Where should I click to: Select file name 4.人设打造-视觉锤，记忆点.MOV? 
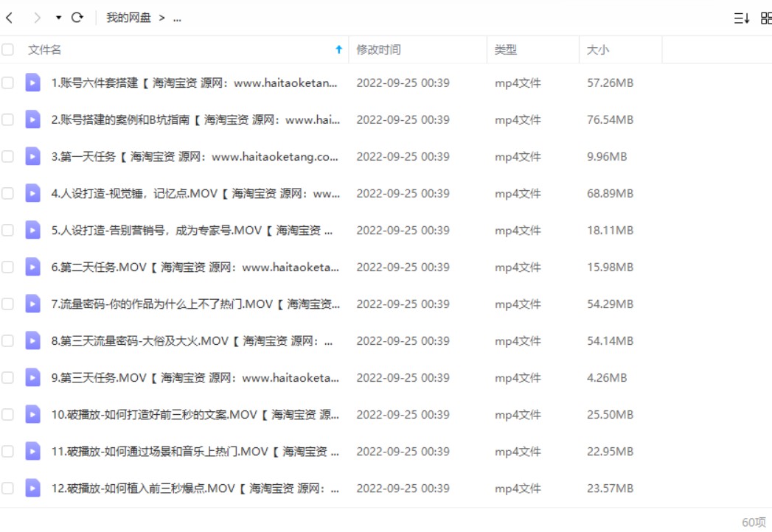pos(195,193)
